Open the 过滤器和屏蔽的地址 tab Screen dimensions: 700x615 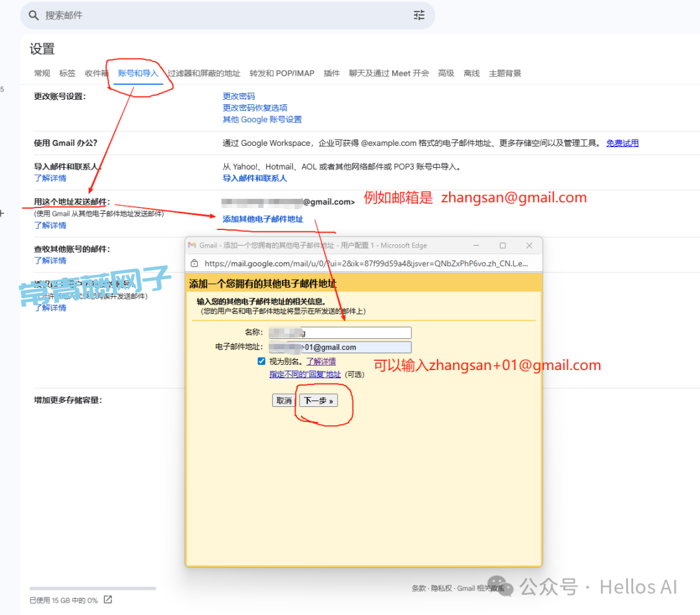pyautogui.click(x=204, y=73)
